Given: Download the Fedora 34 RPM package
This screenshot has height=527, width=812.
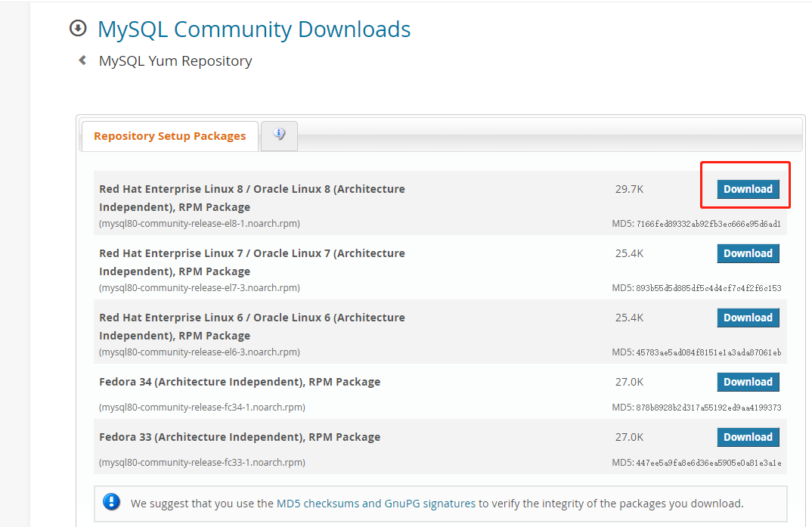Looking at the screenshot, I should [748, 382].
